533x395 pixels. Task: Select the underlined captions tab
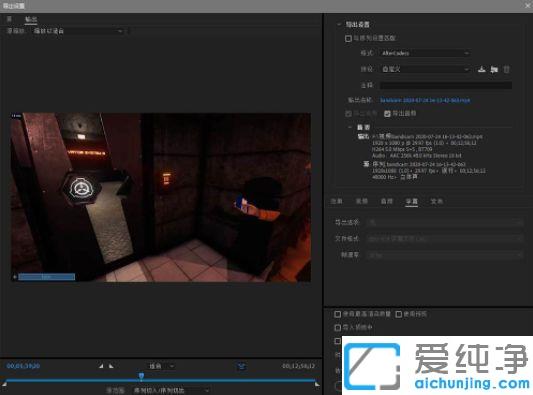(411, 201)
